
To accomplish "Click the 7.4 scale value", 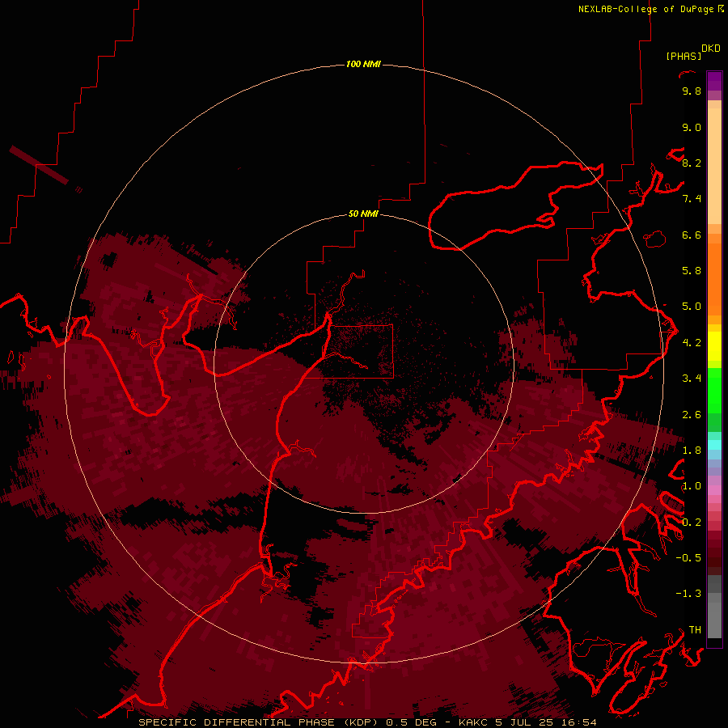I will pos(692,199).
